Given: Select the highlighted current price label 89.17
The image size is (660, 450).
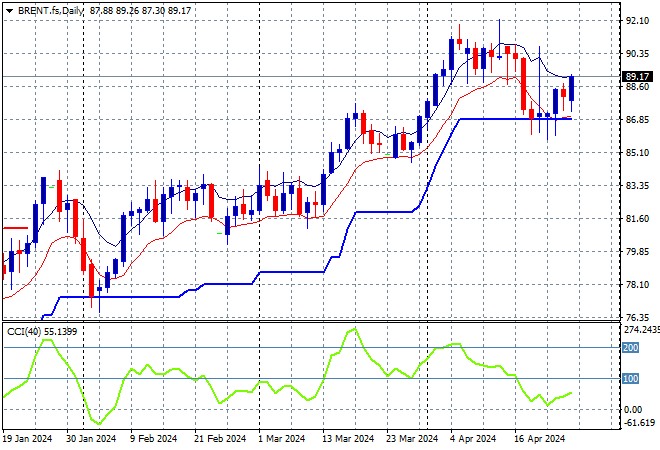Looking at the screenshot, I should click(x=637, y=76).
